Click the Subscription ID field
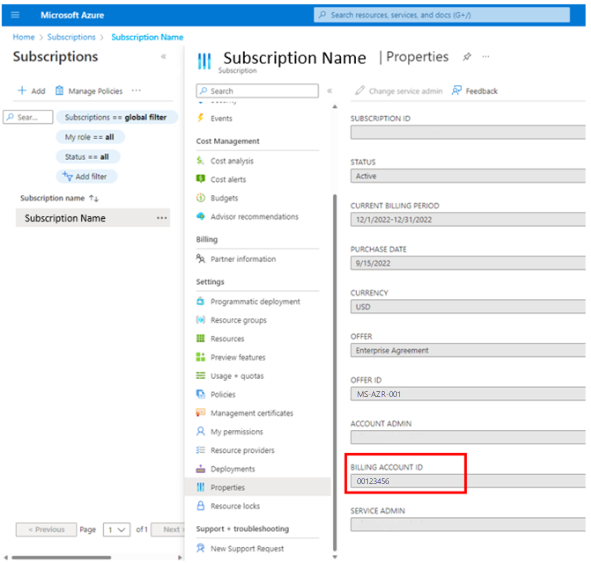Viewport: 591px width, 563px height. (x=468, y=132)
